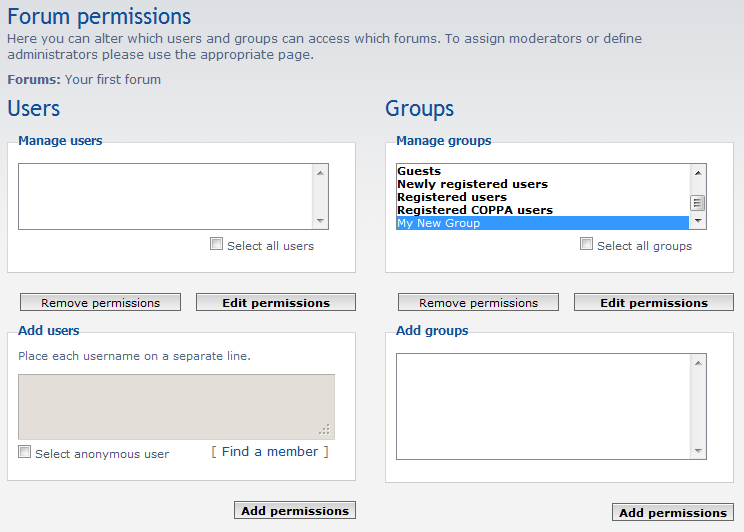This screenshot has height=532, width=744.
Task: Choose Registered users in groups list
Action: [452, 197]
